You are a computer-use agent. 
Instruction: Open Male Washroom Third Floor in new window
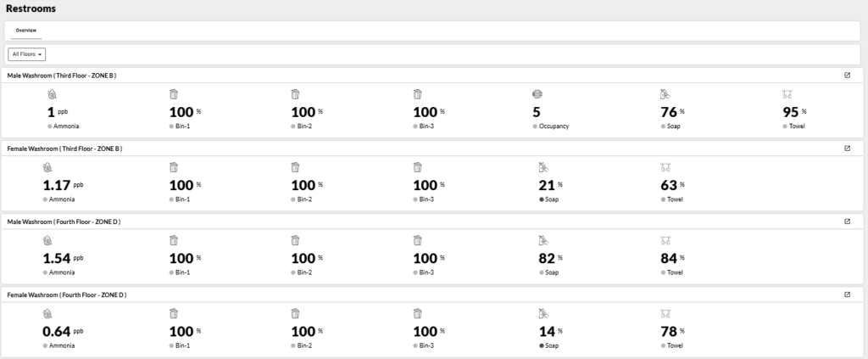click(847, 75)
